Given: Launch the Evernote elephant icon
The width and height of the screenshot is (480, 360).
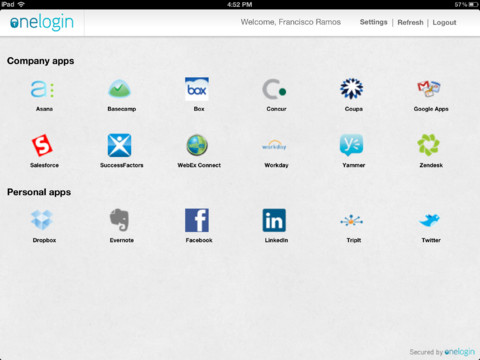Looking at the screenshot, I should click(120, 220).
